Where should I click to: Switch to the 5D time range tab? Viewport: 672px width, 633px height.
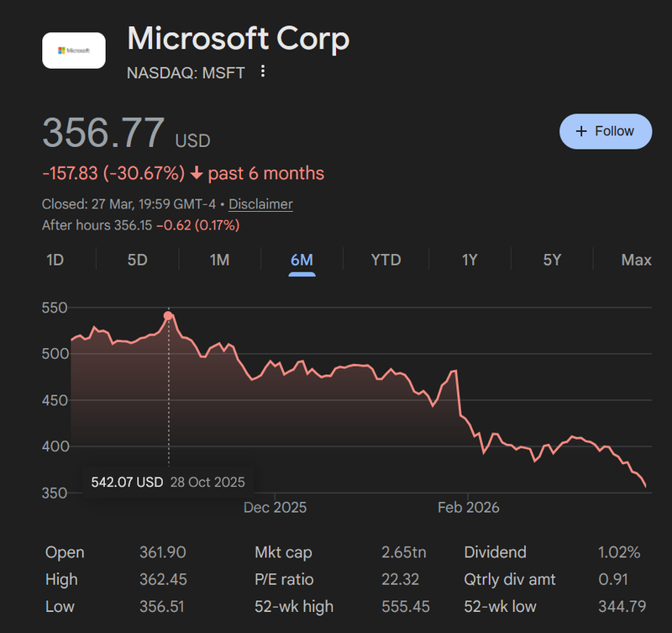point(137,260)
